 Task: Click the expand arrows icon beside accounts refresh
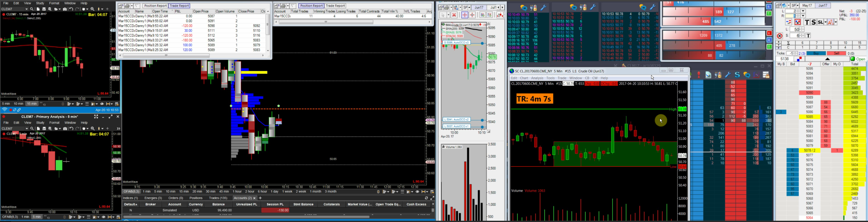432,198
